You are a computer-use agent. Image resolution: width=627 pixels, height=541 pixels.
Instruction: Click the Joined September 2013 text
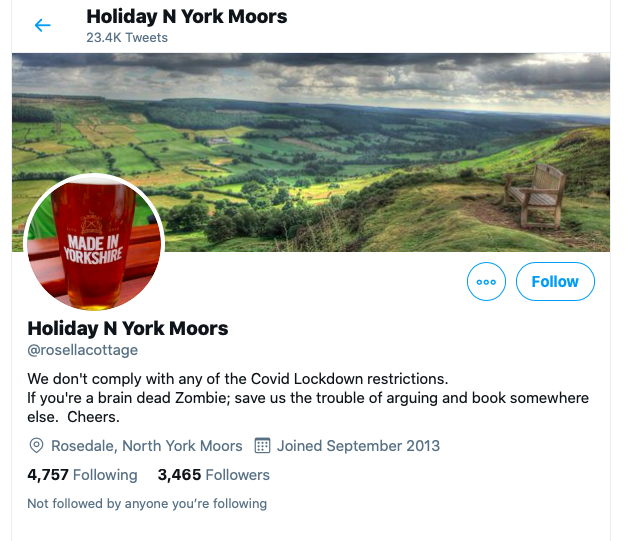pyautogui.click(x=358, y=445)
